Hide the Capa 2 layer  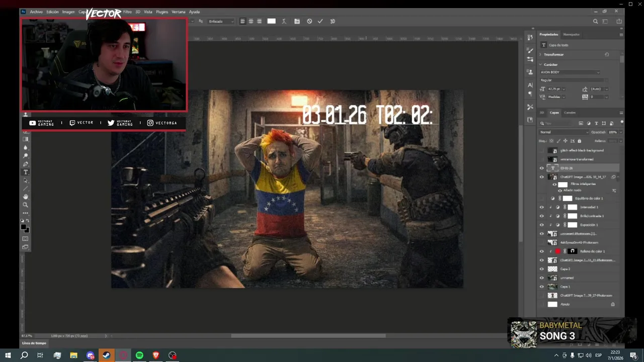click(x=542, y=269)
